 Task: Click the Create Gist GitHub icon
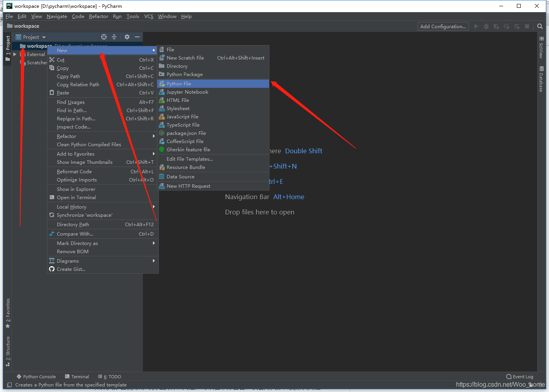click(x=52, y=269)
